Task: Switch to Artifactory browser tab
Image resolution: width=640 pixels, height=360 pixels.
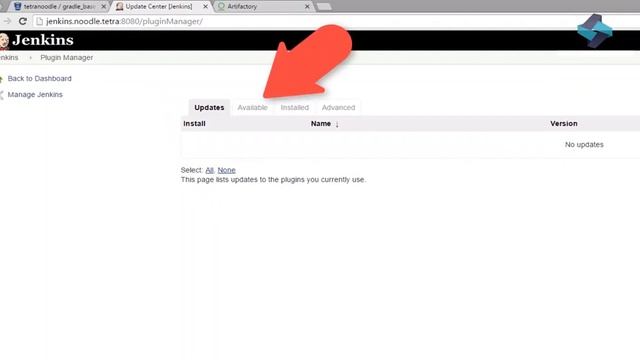Action: tap(263, 7)
